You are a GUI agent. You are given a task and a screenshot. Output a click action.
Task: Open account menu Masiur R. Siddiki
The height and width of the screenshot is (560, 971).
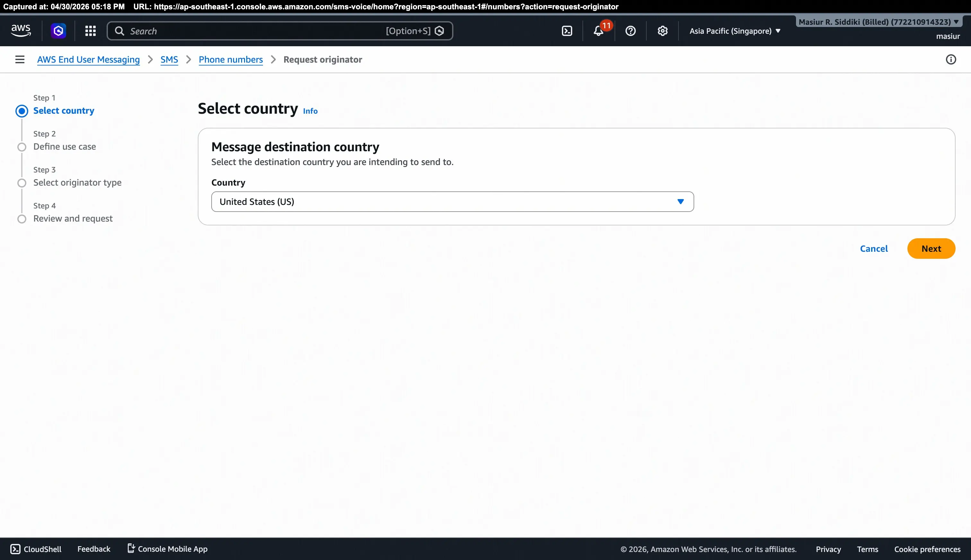[879, 22]
